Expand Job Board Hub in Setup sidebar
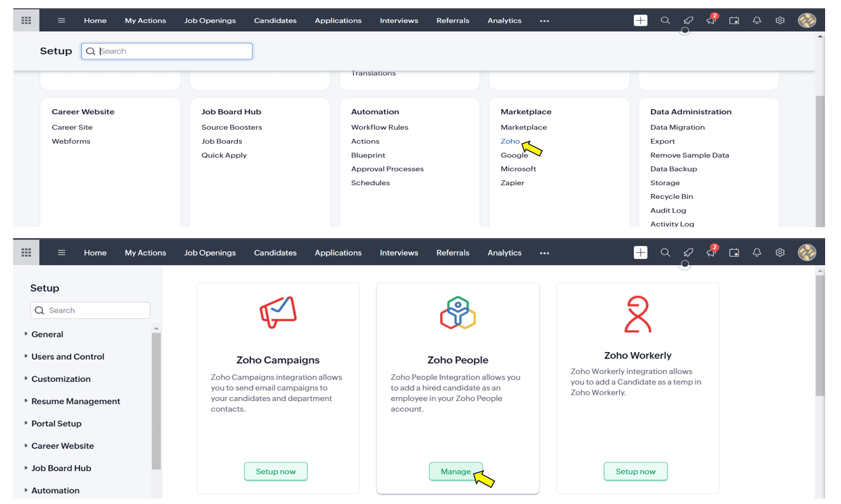The image size is (841, 504). pyautogui.click(x=61, y=468)
